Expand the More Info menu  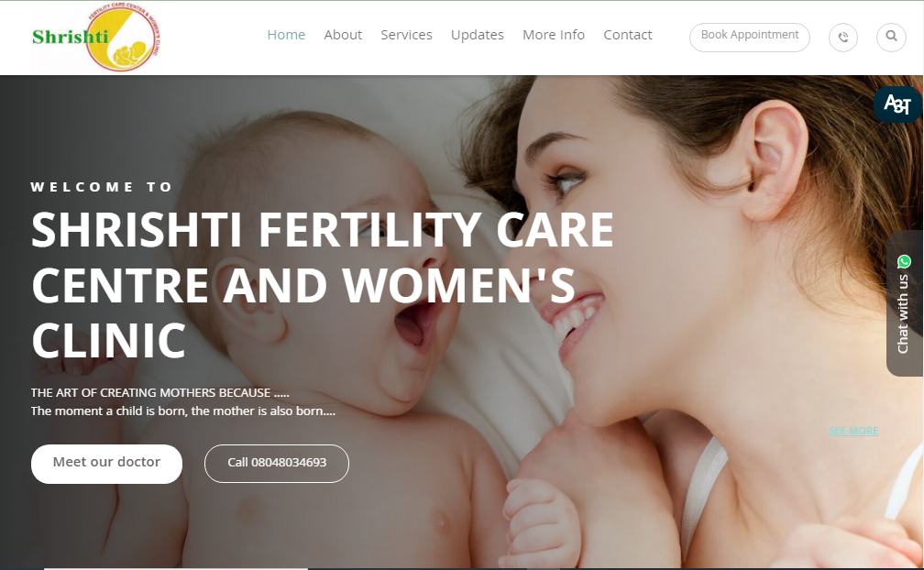tap(554, 35)
